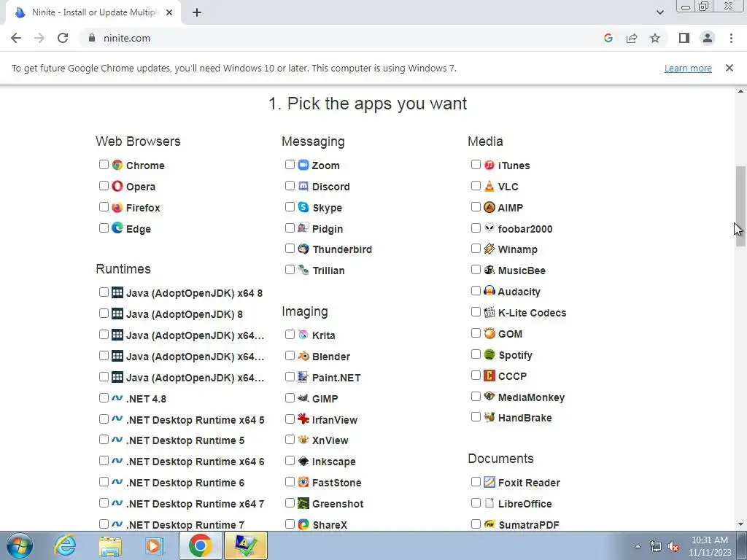Click the .NET Desktop Runtime x64 6 label
The image size is (747, 560).
tap(195, 462)
